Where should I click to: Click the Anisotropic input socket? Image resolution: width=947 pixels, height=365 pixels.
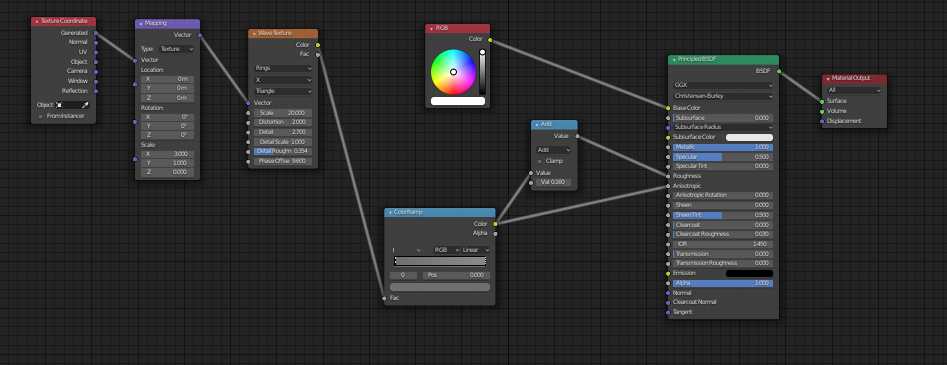tap(668, 186)
